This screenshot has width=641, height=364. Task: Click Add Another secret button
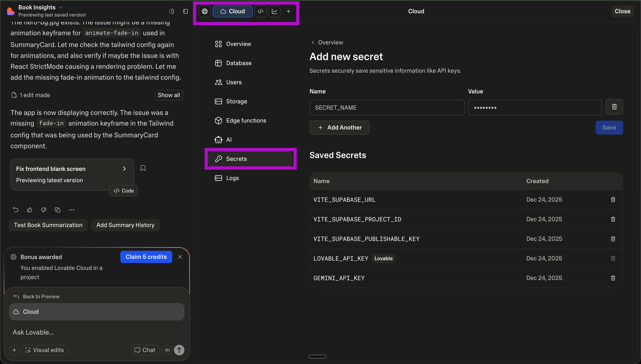pyautogui.click(x=339, y=128)
